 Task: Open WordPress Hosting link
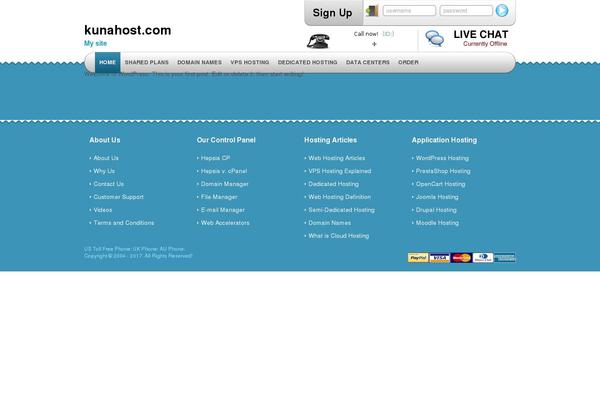(442, 158)
